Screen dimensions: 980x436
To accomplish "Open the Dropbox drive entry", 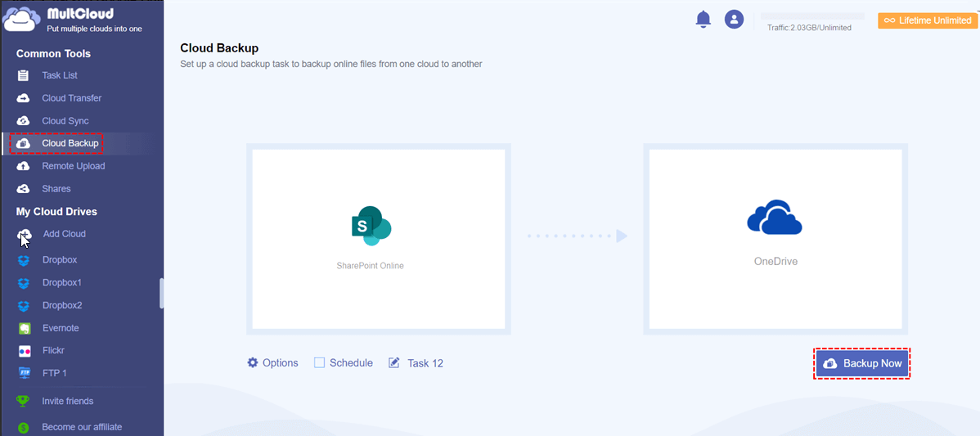I will coord(60,260).
